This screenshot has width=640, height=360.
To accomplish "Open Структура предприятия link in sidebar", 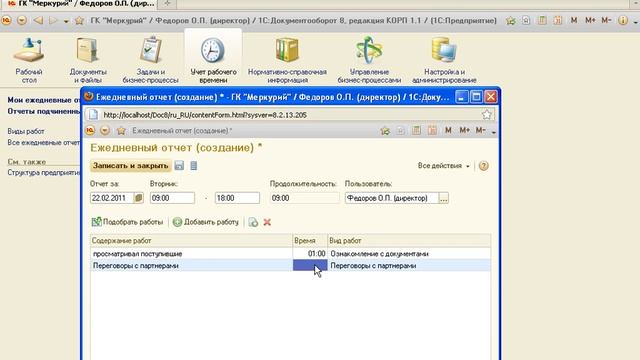I will click(x=44, y=173).
